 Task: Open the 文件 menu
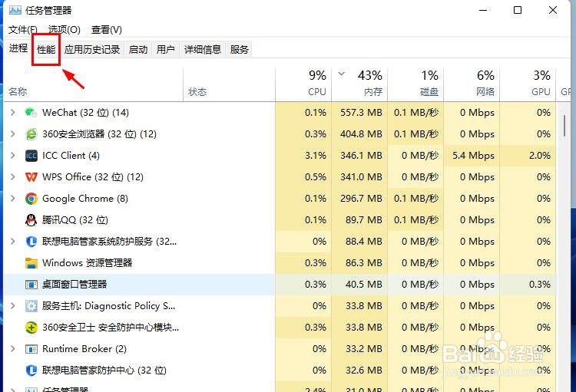23,30
